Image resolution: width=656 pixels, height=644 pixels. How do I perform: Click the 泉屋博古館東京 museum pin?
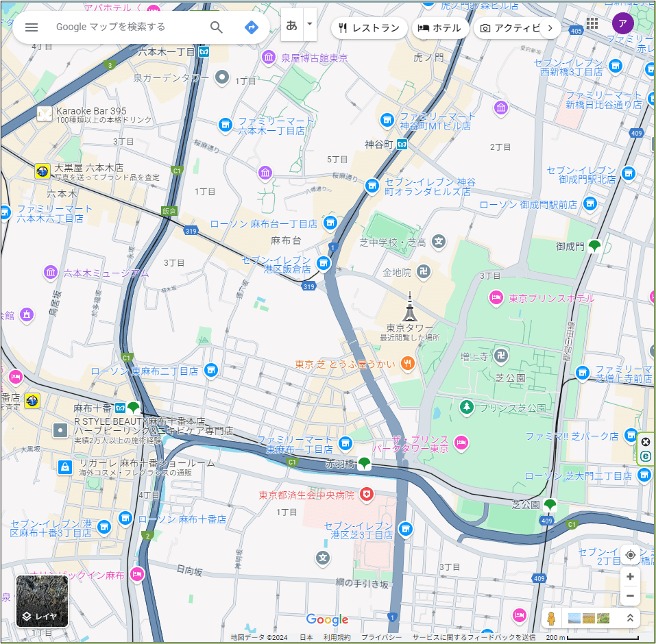coord(269,58)
